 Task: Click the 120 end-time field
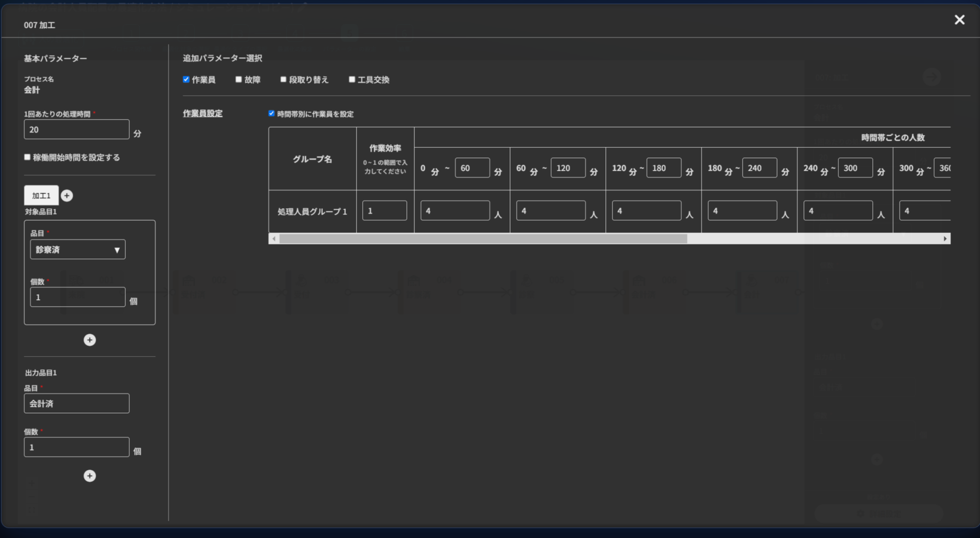pos(568,168)
